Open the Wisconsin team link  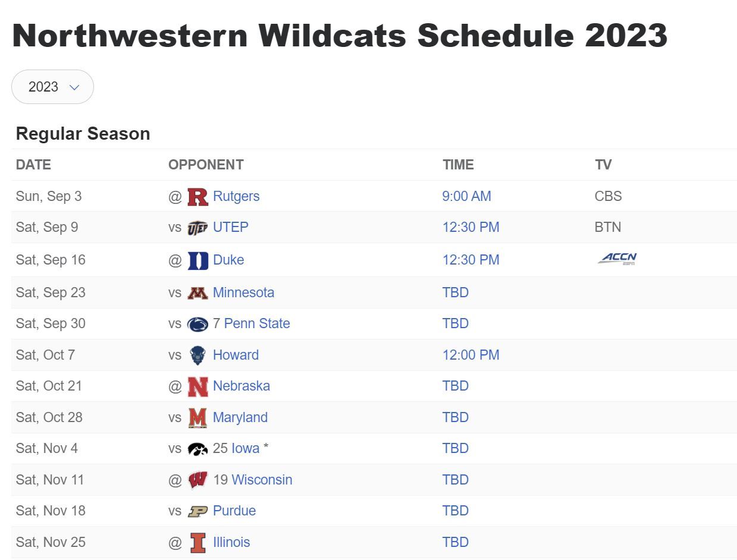(x=262, y=480)
